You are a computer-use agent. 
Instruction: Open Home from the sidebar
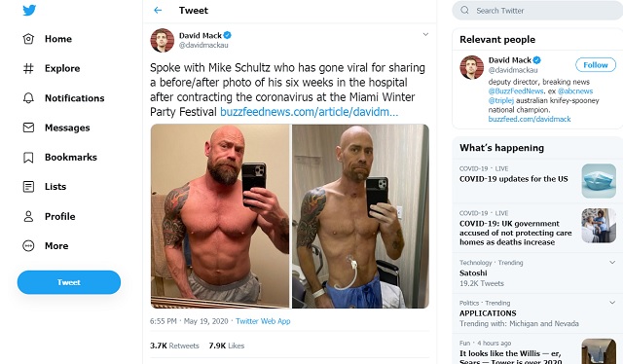click(x=48, y=39)
